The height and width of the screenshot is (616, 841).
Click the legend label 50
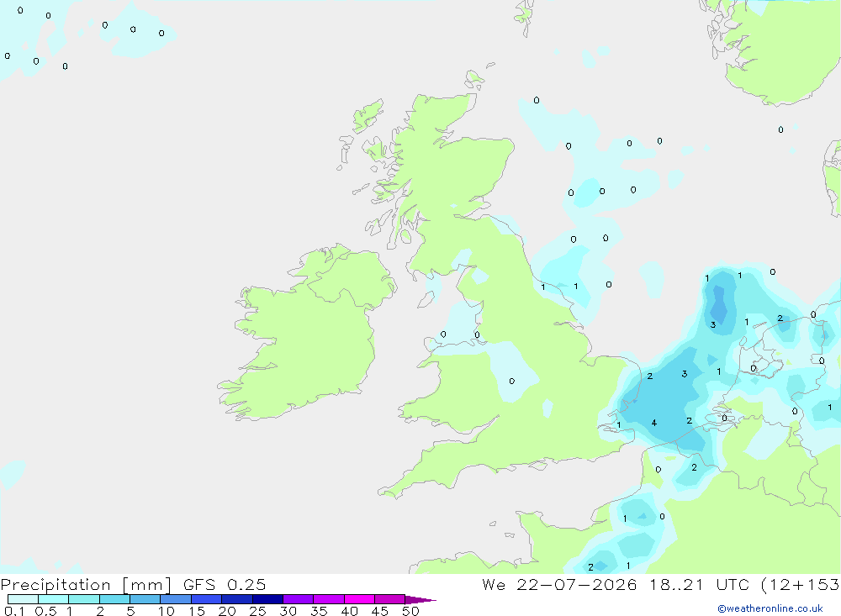[410, 611]
